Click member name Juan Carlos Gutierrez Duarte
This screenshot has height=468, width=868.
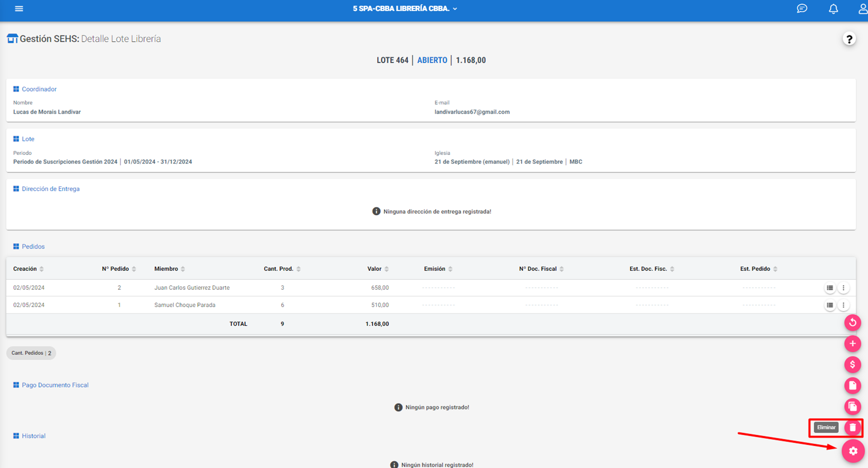[192, 288]
